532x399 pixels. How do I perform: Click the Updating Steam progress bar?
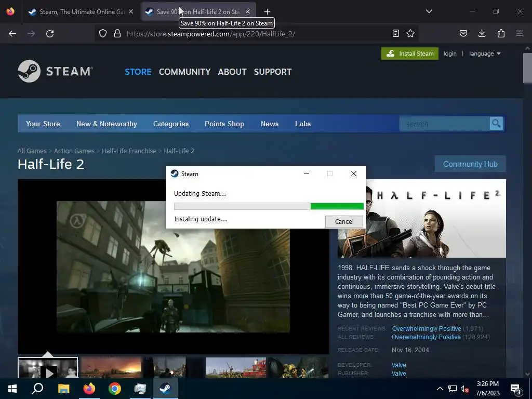(x=269, y=206)
